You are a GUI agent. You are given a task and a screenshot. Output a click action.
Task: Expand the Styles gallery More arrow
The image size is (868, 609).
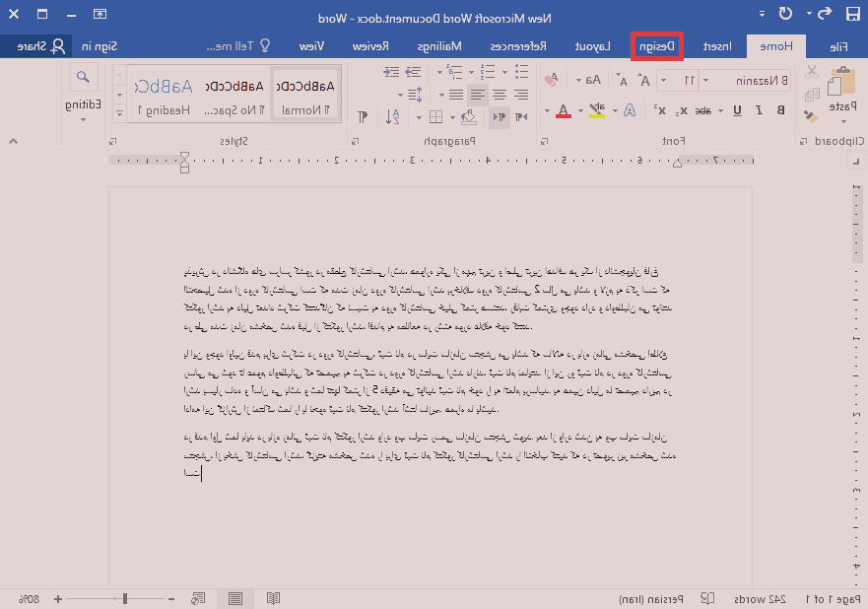(x=119, y=112)
